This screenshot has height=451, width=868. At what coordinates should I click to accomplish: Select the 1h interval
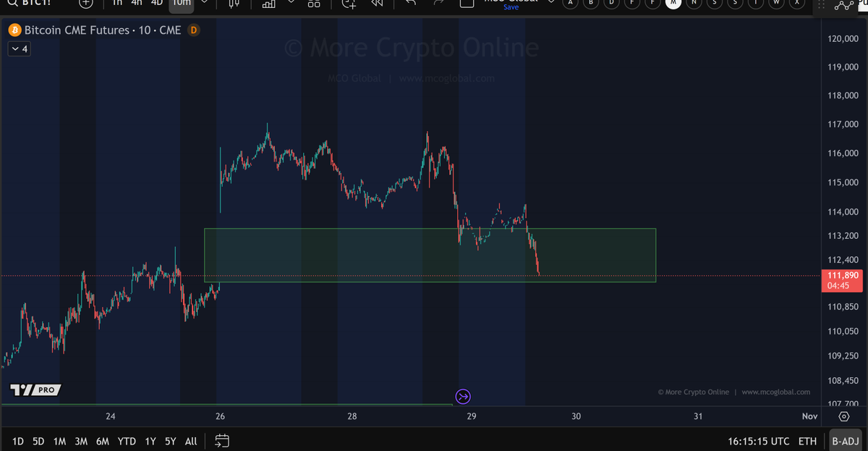coord(117,3)
